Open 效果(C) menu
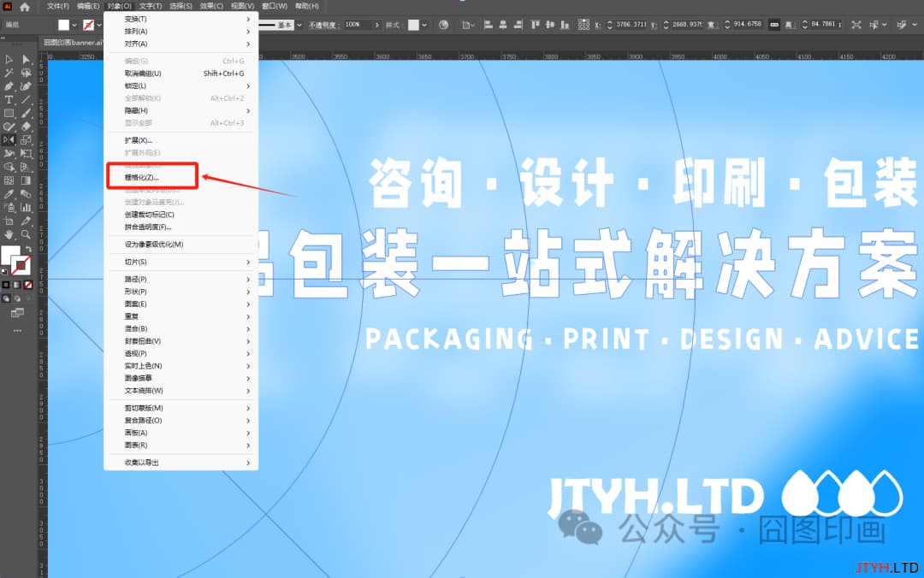This screenshot has height=578, width=924. tap(211, 6)
